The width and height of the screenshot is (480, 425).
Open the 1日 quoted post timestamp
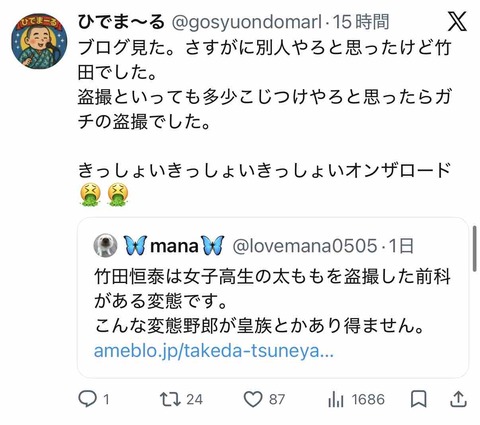[401, 246]
